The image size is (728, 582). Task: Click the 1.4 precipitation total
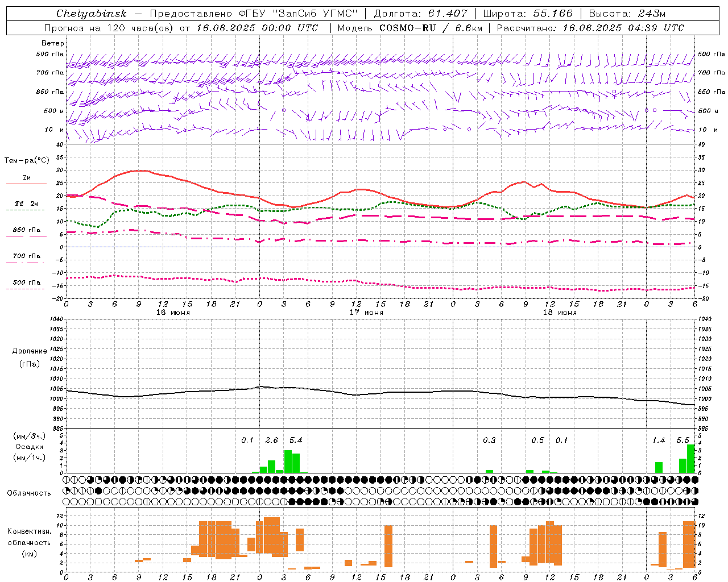click(659, 440)
